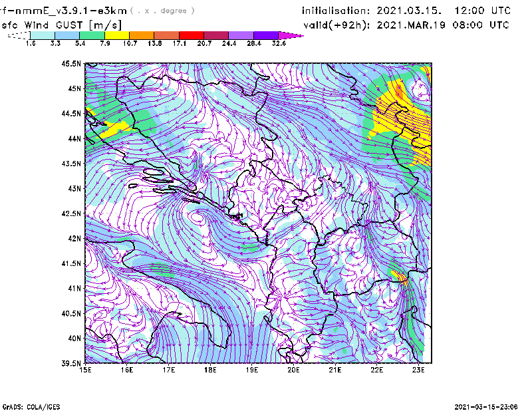Click the legend value 24.4
The width and height of the screenshot is (532, 411).
tap(229, 43)
